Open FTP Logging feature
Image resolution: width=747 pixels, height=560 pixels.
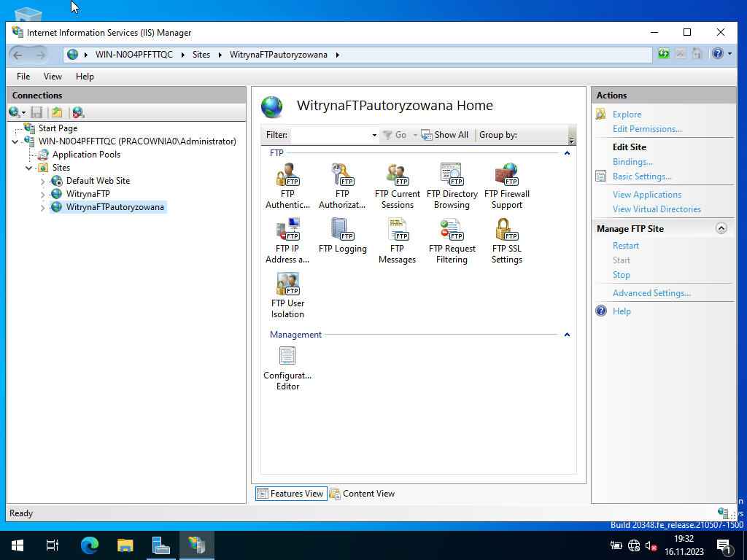point(342,236)
